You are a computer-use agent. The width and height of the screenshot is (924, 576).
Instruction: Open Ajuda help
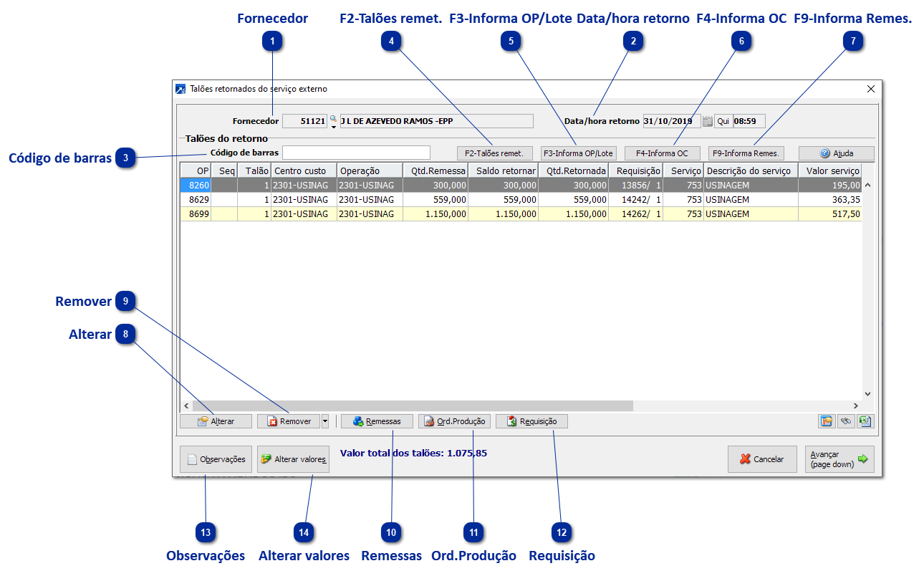[837, 153]
